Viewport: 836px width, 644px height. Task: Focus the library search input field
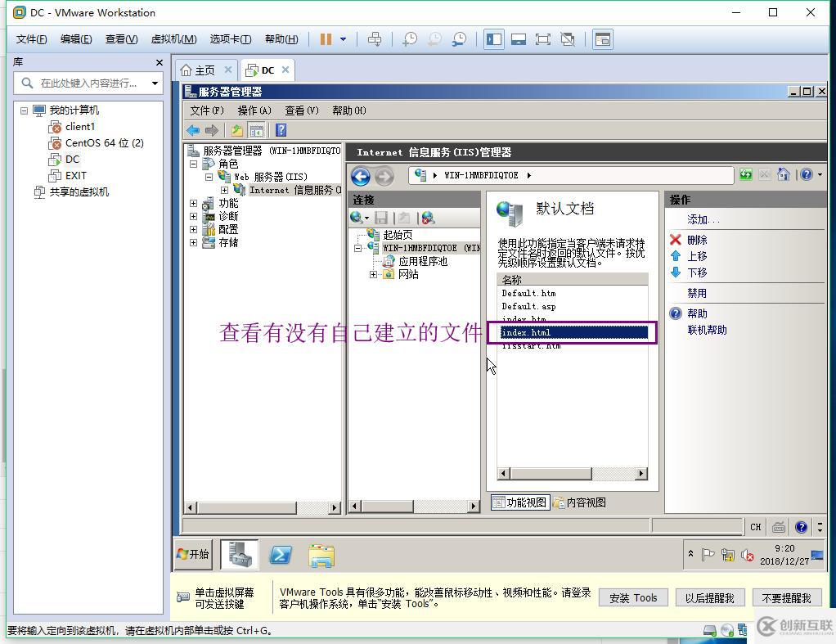point(88,83)
